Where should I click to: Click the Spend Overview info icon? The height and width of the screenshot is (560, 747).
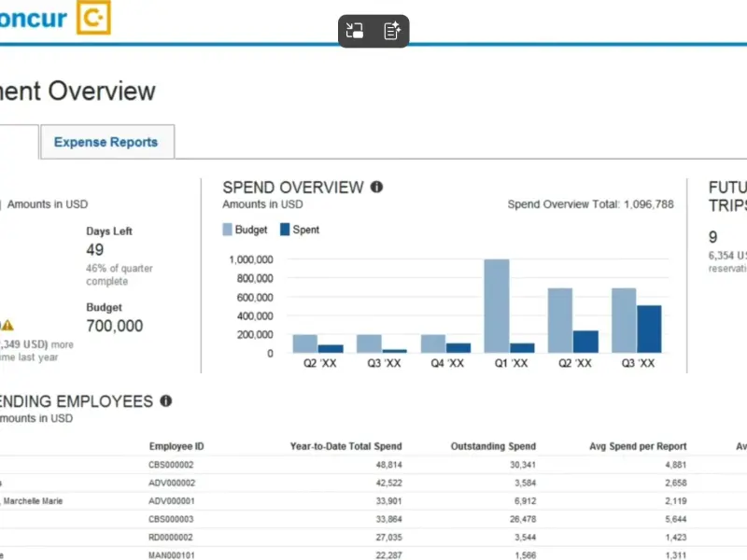pyautogui.click(x=376, y=188)
